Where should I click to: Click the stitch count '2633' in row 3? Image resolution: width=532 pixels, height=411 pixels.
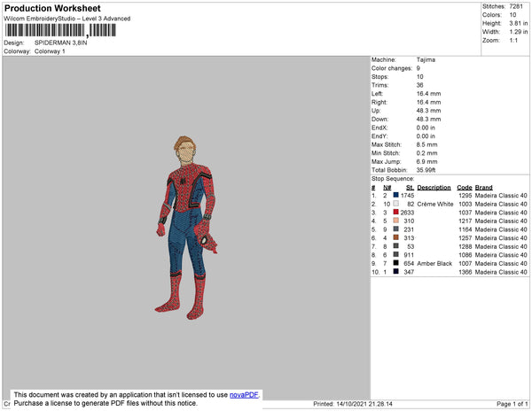407,213
